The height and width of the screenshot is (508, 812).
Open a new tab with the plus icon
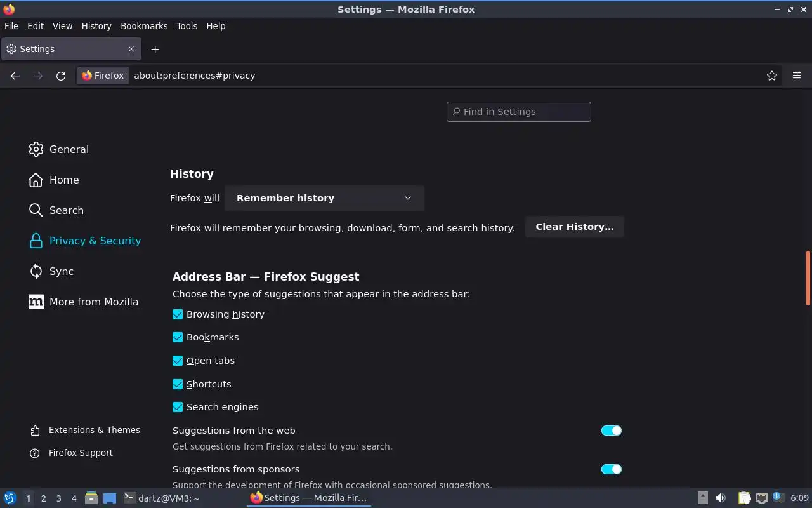[155, 49]
